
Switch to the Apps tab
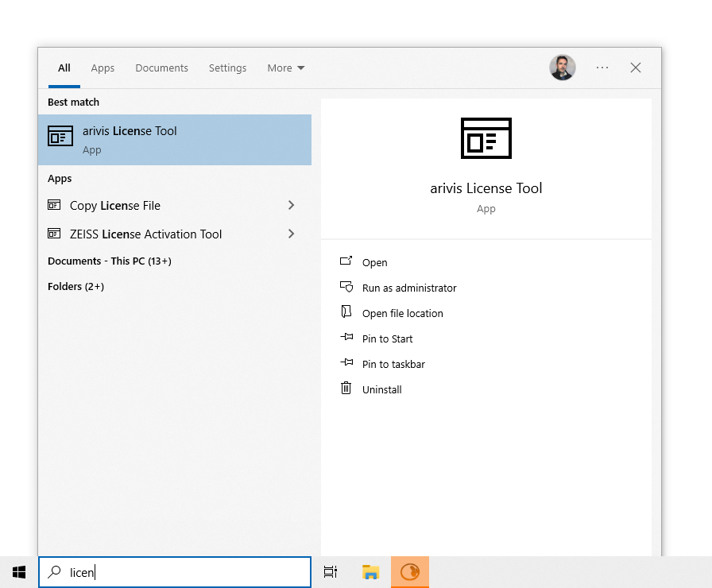(x=103, y=68)
